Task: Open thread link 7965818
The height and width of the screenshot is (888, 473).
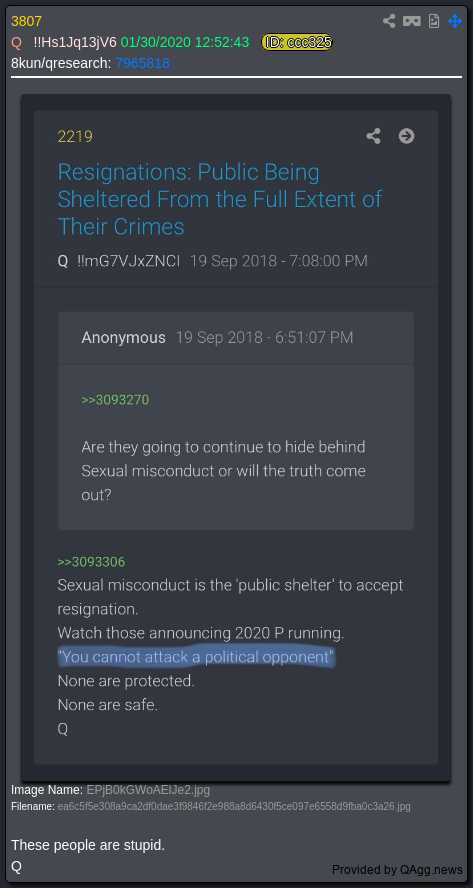Action: click(143, 63)
